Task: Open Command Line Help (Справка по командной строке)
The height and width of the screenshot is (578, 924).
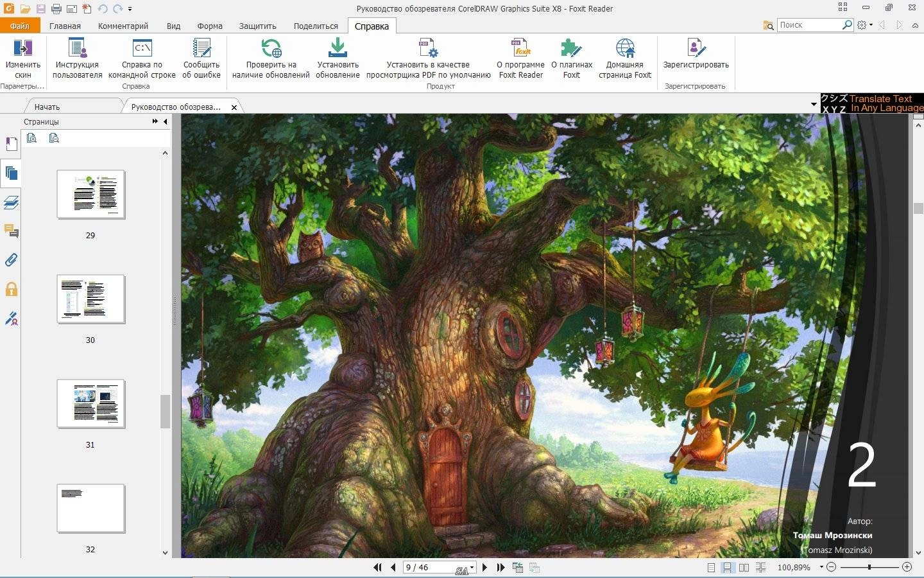Action: [x=142, y=58]
